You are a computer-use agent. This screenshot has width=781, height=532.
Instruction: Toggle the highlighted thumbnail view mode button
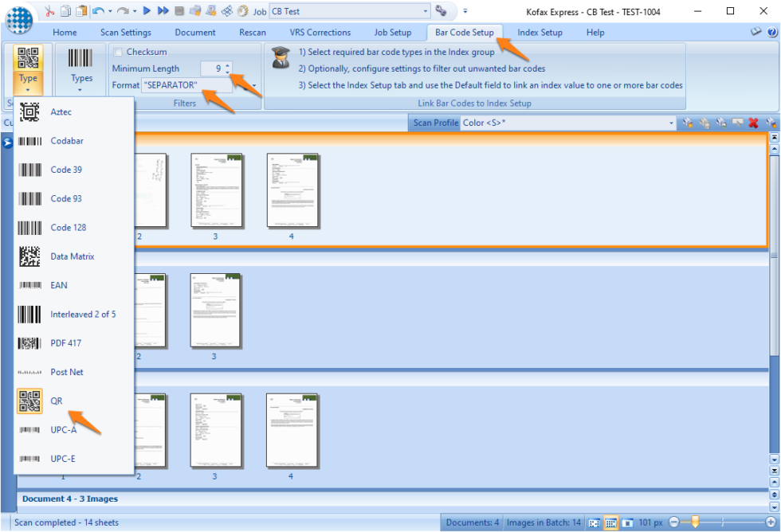(x=610, y=522)
